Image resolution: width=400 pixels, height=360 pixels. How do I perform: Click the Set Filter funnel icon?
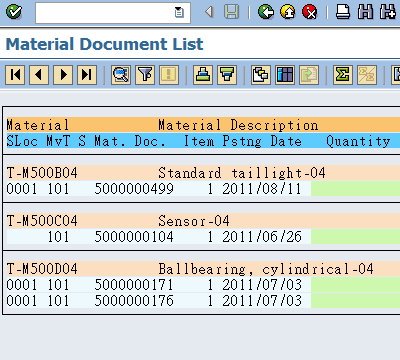(x=145, y=75)
